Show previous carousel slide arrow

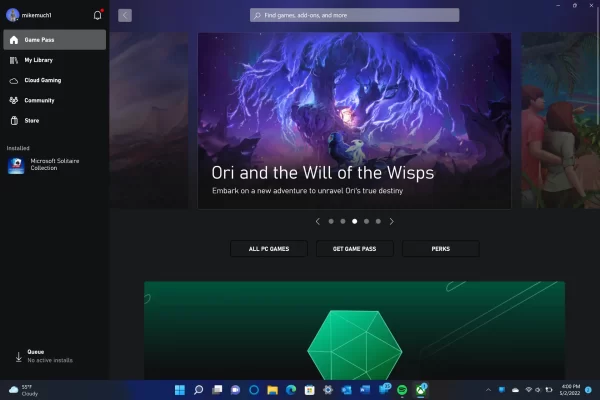(x=318, y=221)
